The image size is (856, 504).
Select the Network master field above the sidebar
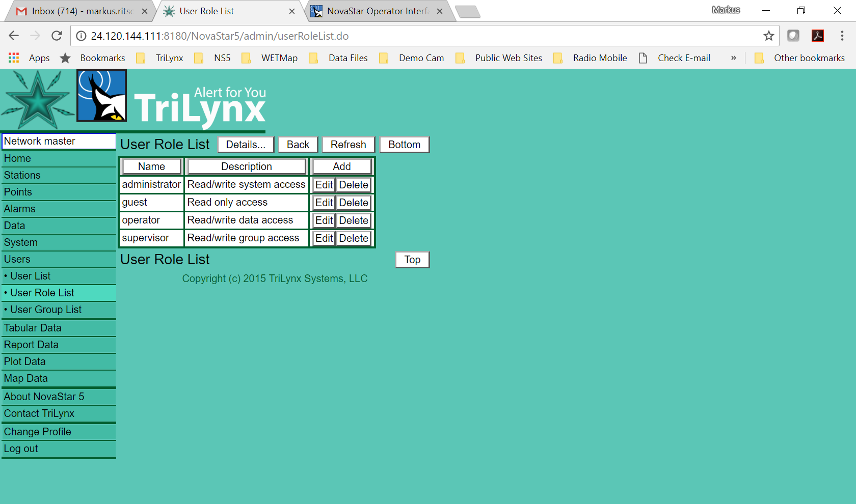coord(58,141)
